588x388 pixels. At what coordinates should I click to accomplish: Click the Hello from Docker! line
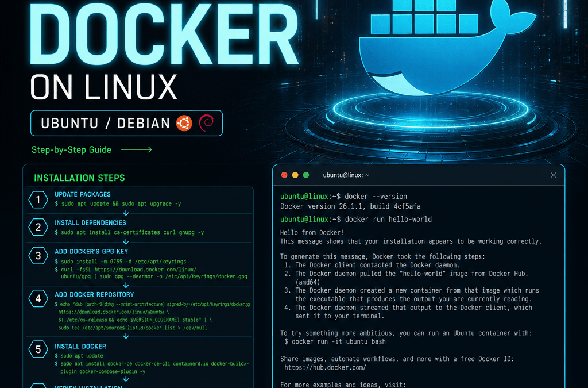tap(312, 233)
